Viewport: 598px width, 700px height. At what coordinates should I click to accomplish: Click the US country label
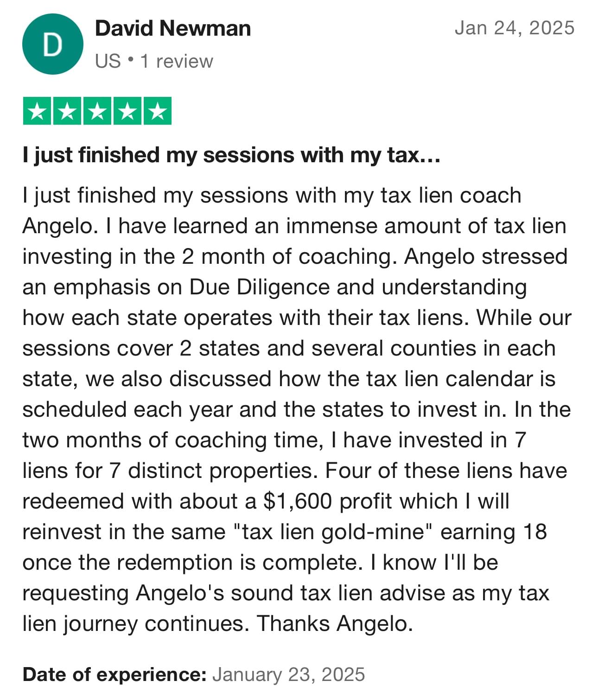[108, 61]
